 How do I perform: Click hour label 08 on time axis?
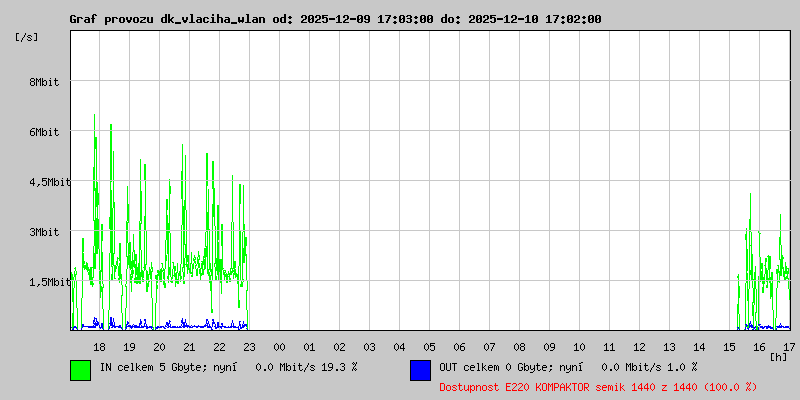pos(519,347)
